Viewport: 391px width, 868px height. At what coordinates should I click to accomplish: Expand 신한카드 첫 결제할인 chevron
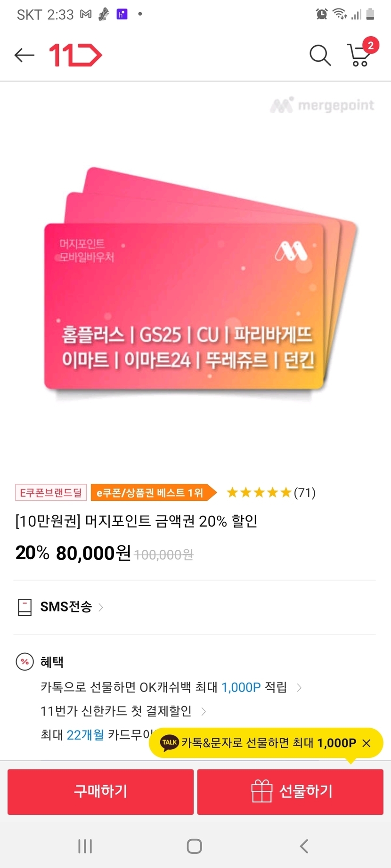pyautogui.click(x=204, y=711)
